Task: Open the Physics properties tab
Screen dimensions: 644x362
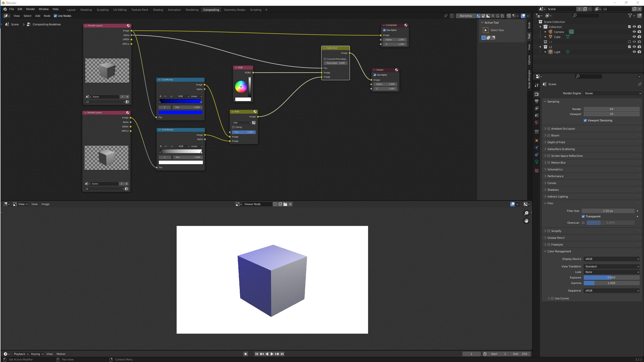Action: pos(537,148)
